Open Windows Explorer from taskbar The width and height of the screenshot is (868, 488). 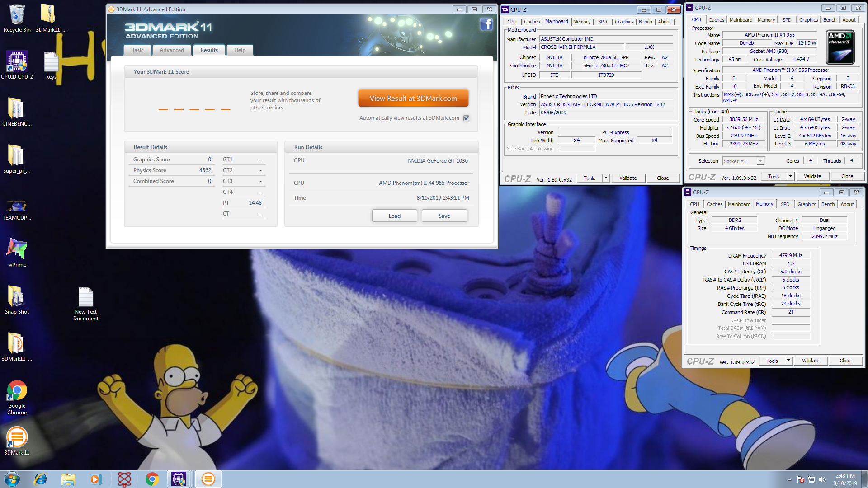click(x=68, y=479)
